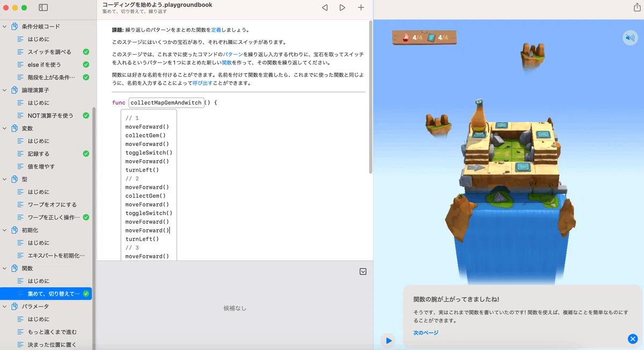This screenshot has height=350, width=644.
Task: Open the 値を増やす page
Action: tap(41, 166)
